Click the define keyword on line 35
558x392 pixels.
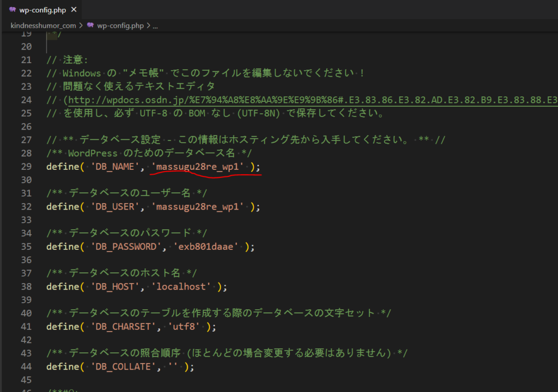63,247
